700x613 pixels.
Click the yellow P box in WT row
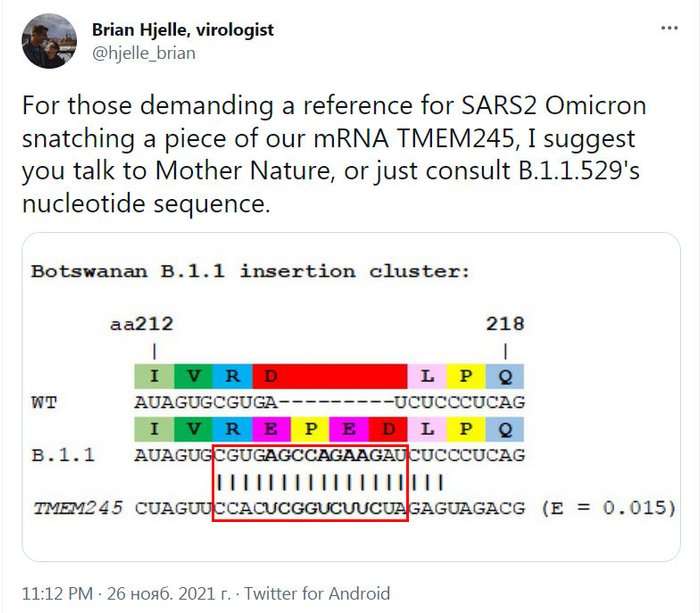(x=466, y=376)
